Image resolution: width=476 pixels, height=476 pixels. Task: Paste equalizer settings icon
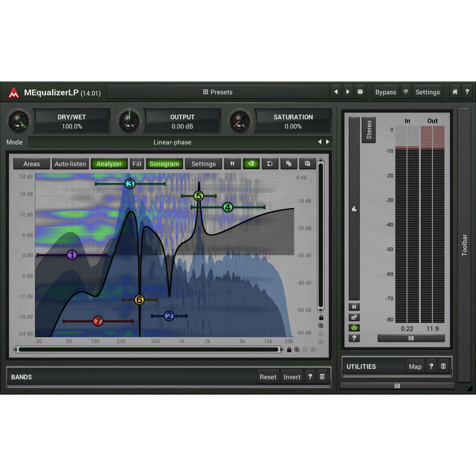pos(307,164)
